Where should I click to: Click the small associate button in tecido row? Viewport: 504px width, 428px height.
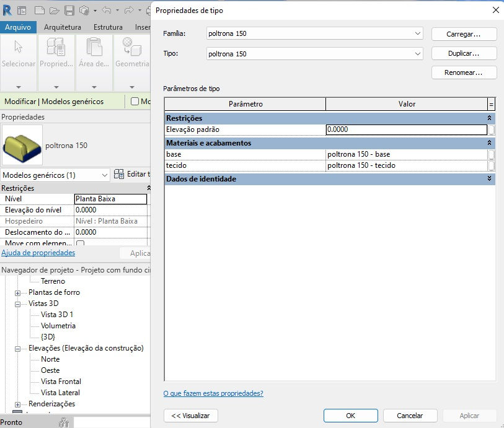click(x=491, y=165)
